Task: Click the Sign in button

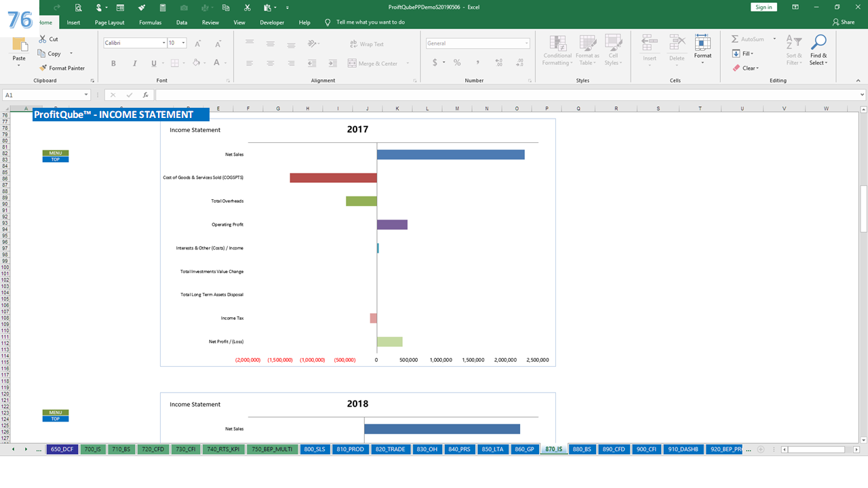Action: point(764,7)
